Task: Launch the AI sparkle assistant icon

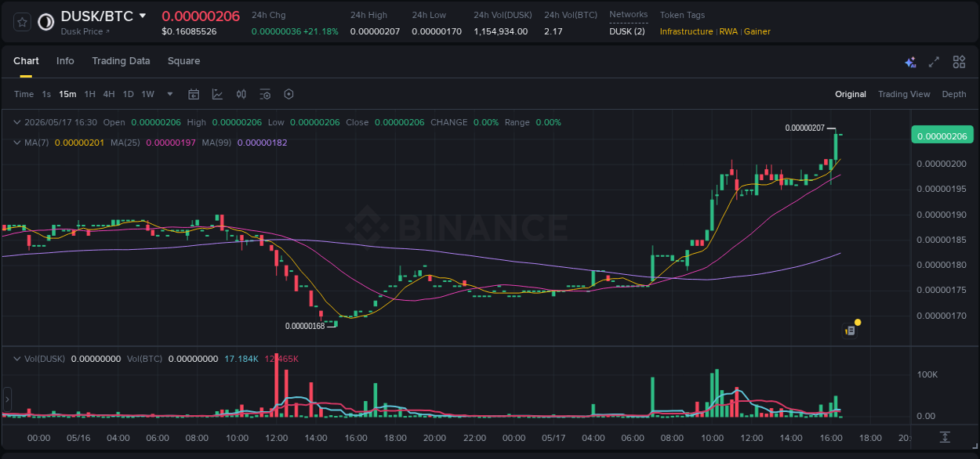Action: click(x=910, y=62)
